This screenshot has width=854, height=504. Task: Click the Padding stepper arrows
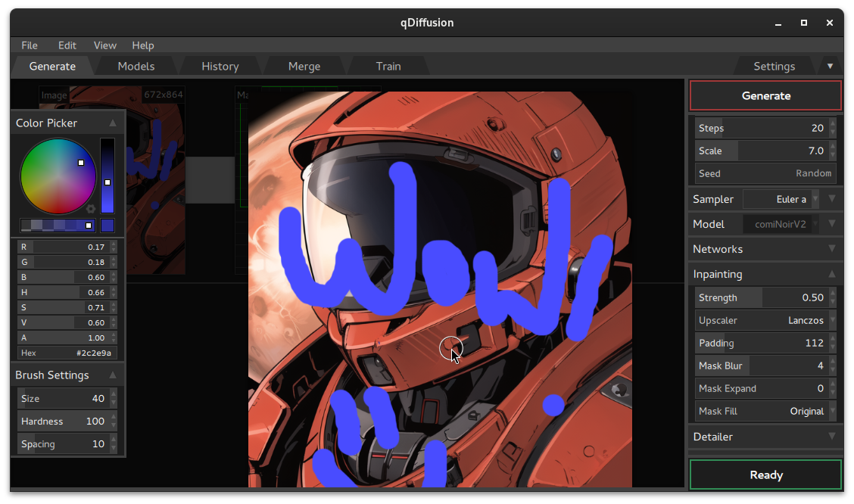pyautogui.click(x=832, y=344)
